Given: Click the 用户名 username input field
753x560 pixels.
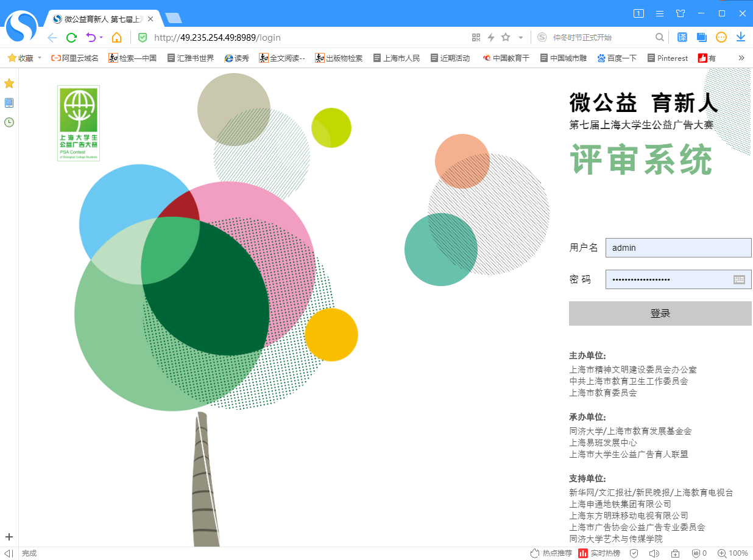Looking at the screenshot, I should click(x=678, y=248).
